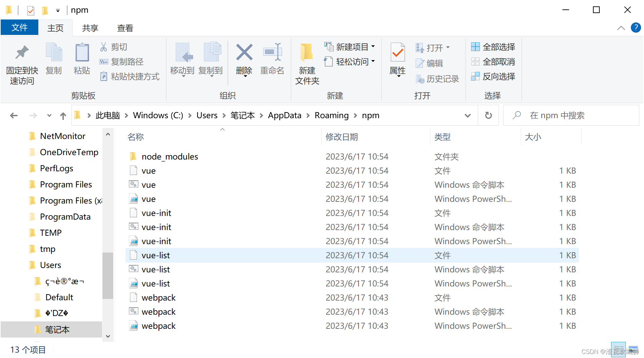
Task: Open the File (文件) tab
Action: pos(19,28)
